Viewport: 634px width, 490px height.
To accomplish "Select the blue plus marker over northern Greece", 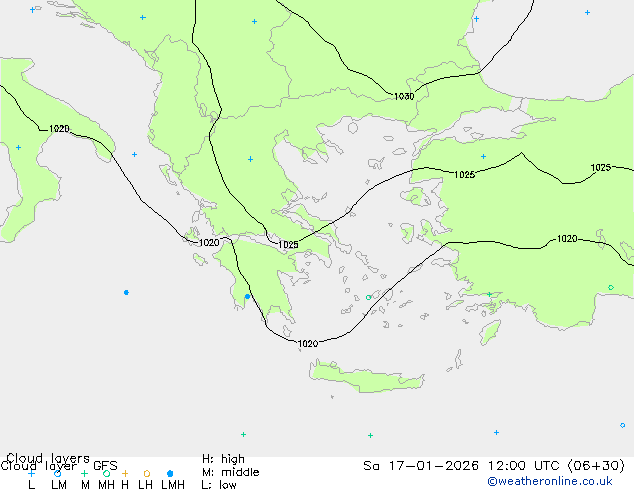I will tap(251, 159).
